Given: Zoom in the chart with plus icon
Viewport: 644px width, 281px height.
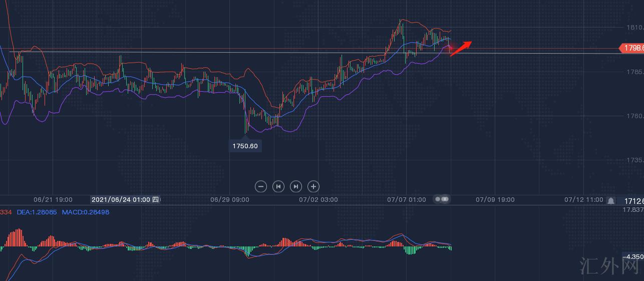Looking at the screenshot, I should point(313,186).
